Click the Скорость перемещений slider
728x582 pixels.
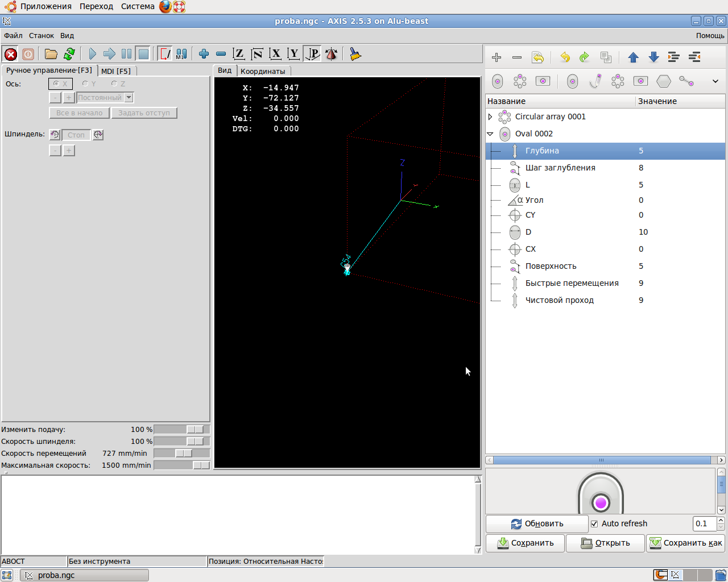[182, 454]
